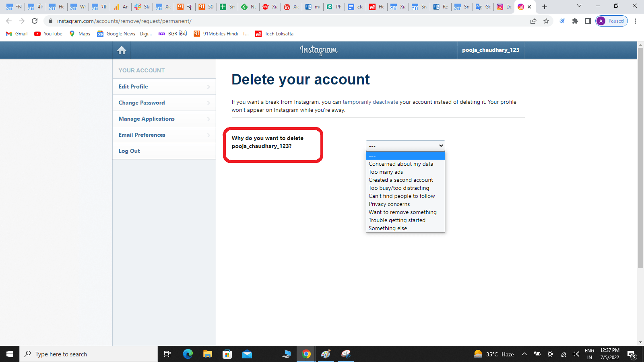The width and height of the screenshot is (644, 362).
Task: Go to Instagram home via house icon
Action: 122,50
